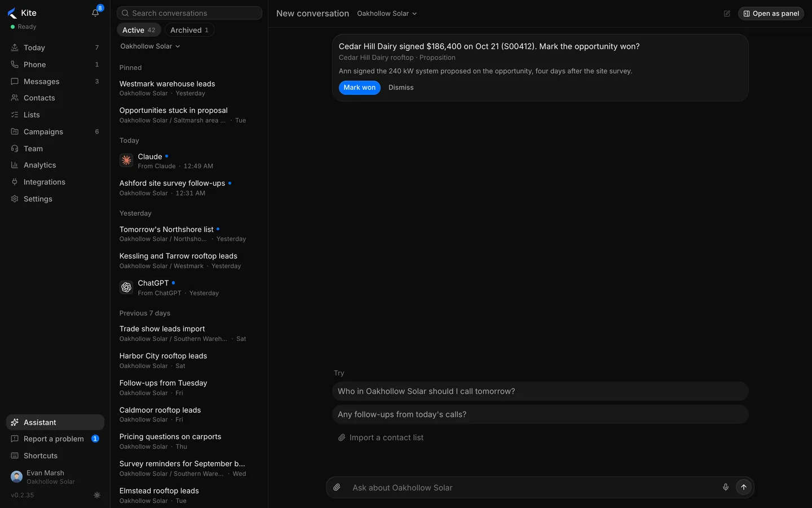Switch to the Active conversations tab
Screen dimensions: 812x508
tap(139, 30)
